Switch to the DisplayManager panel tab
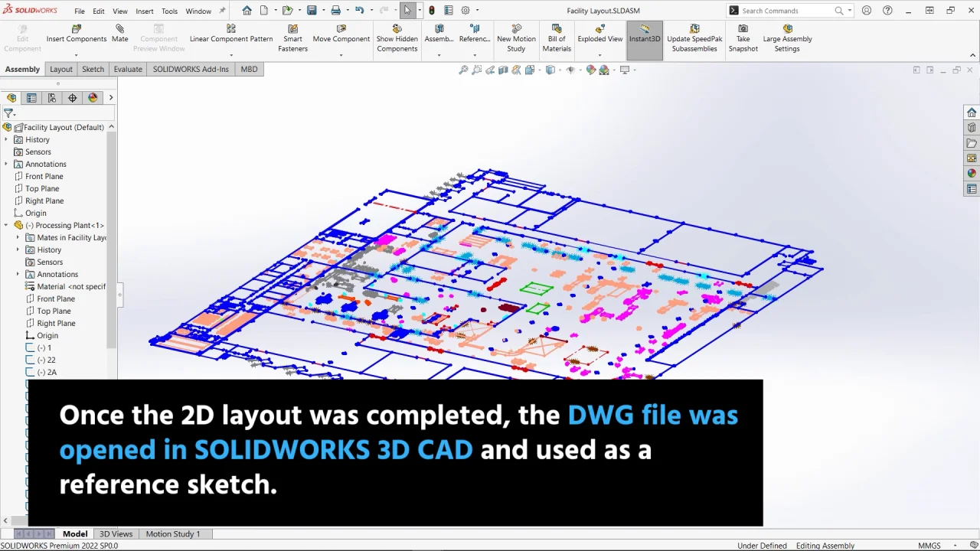This screenshot has height=551, width=980. tap(93, 98)
